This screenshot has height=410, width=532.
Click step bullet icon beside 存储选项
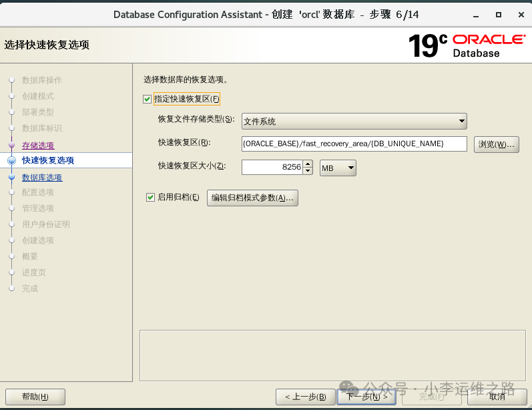coord(11,146)
